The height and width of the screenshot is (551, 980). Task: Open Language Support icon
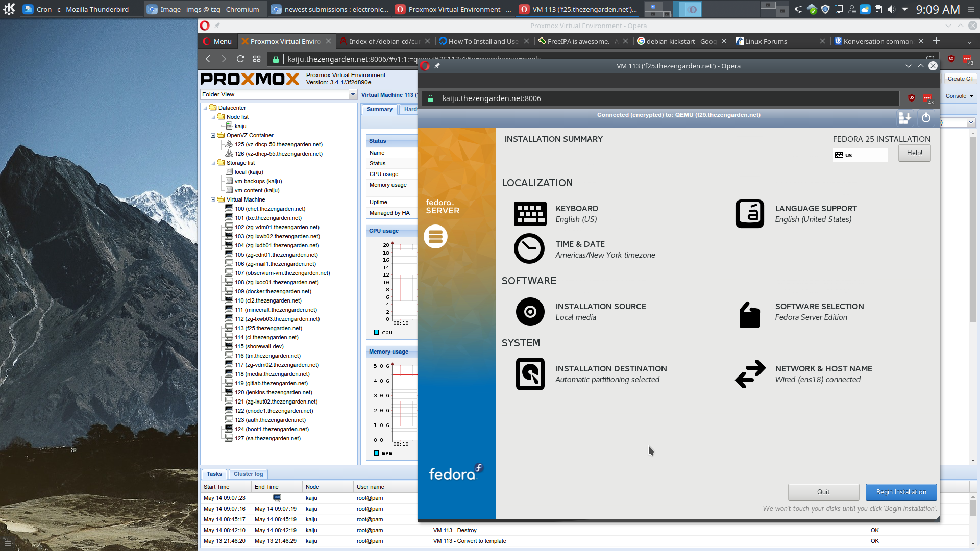pyautogui.click(x=750, y=214)
